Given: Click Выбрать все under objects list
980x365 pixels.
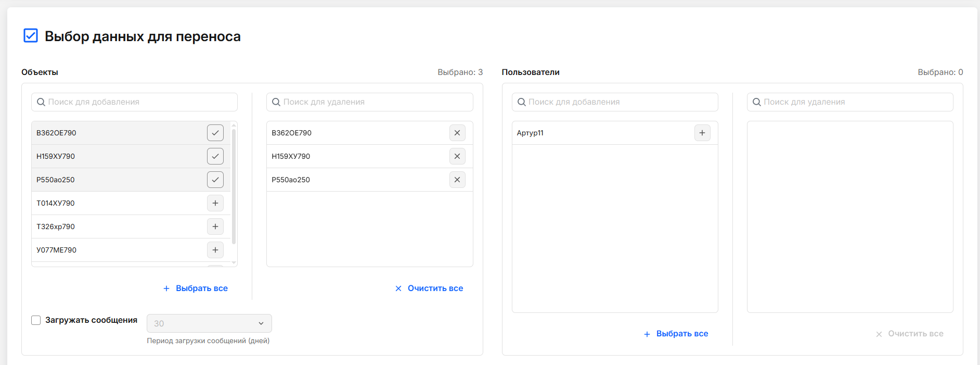Looking at the screenshot, I should 196,288.
